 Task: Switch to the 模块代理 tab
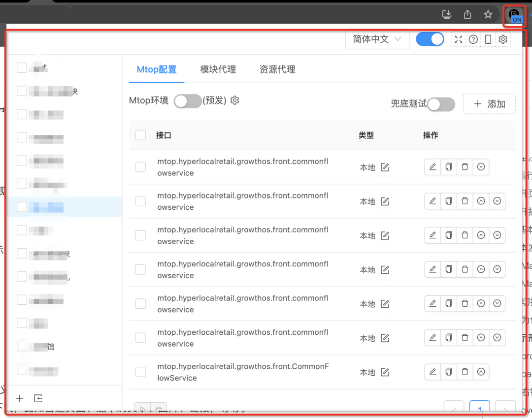218,69
